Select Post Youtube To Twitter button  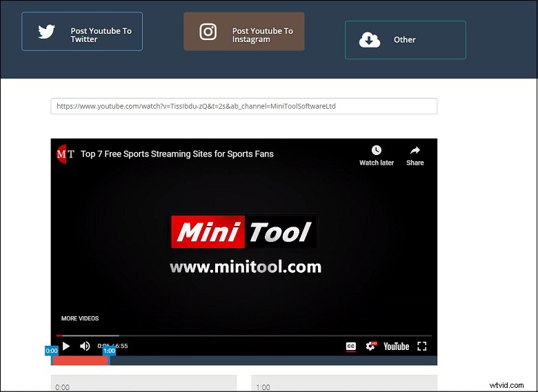82,32
